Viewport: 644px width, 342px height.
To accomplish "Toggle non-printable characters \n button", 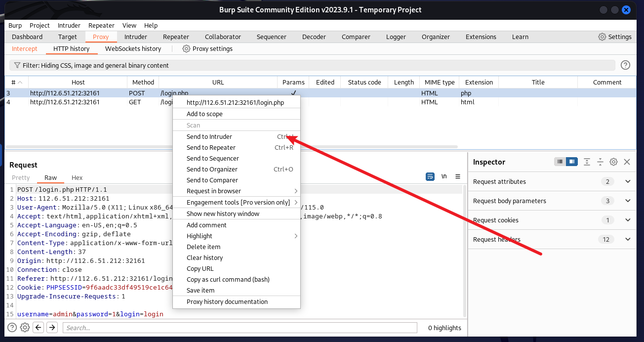I will (x=444, y=176).
